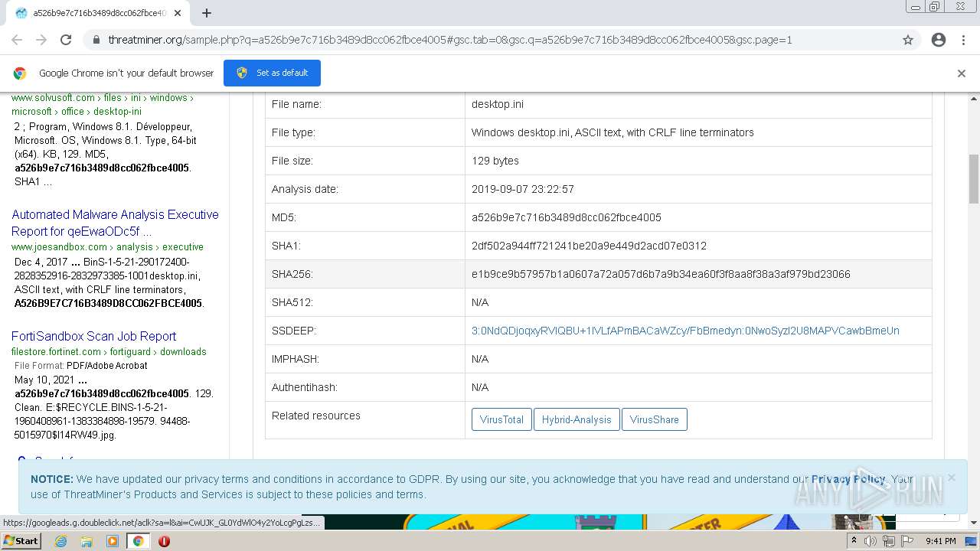Image resolution: width=980 pixels, height=551 pixels.
Task: Select the 129 bytes file size value
Action: (x=495, y=161)
